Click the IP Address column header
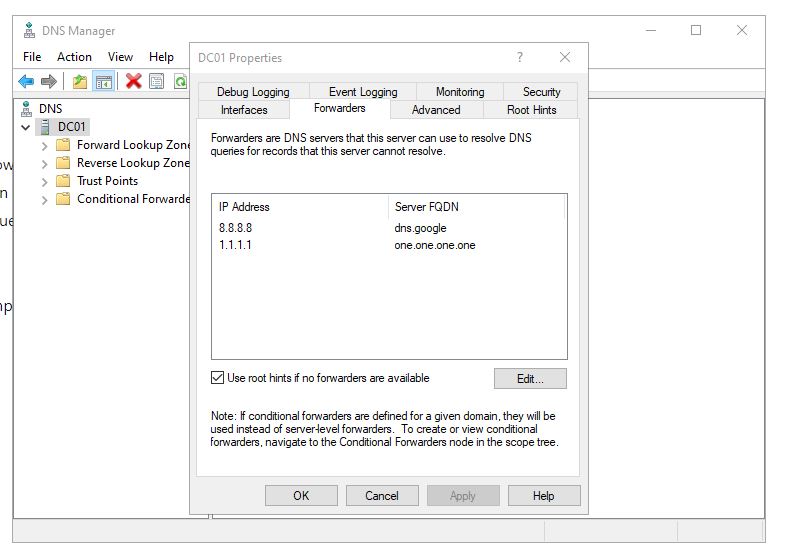809x553 pixels. click(x=300, y=207)
